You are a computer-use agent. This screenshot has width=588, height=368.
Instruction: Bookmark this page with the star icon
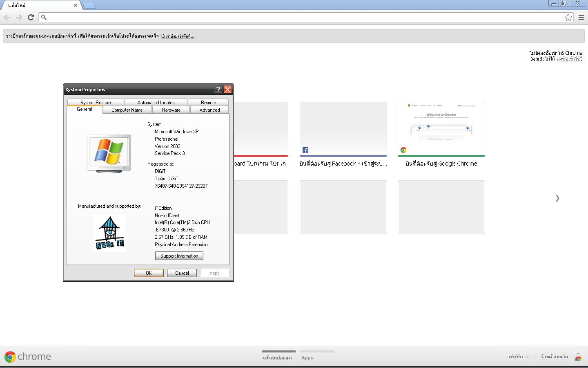click(568, 17)
